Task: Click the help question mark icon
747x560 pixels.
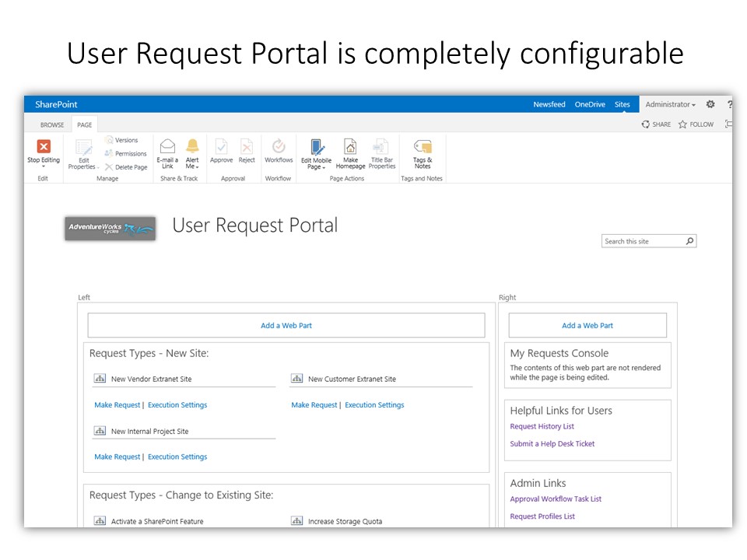Action: (x=729, y=104)
